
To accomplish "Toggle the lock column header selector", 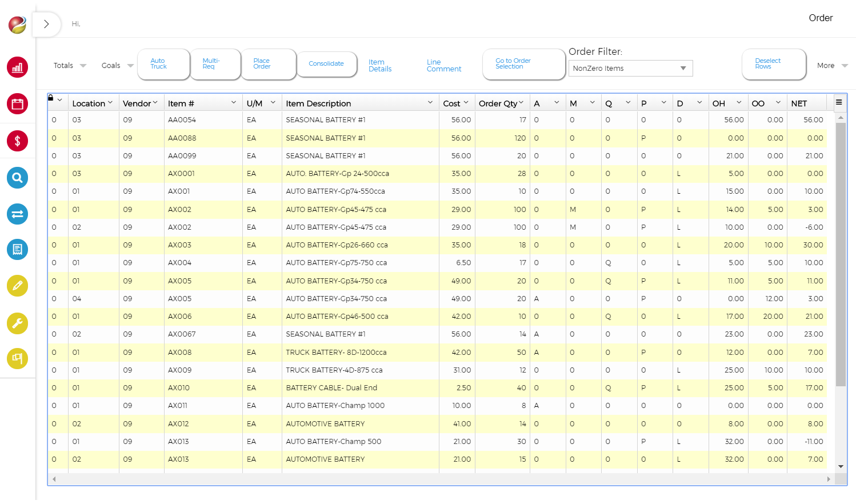I will [55, 99].
